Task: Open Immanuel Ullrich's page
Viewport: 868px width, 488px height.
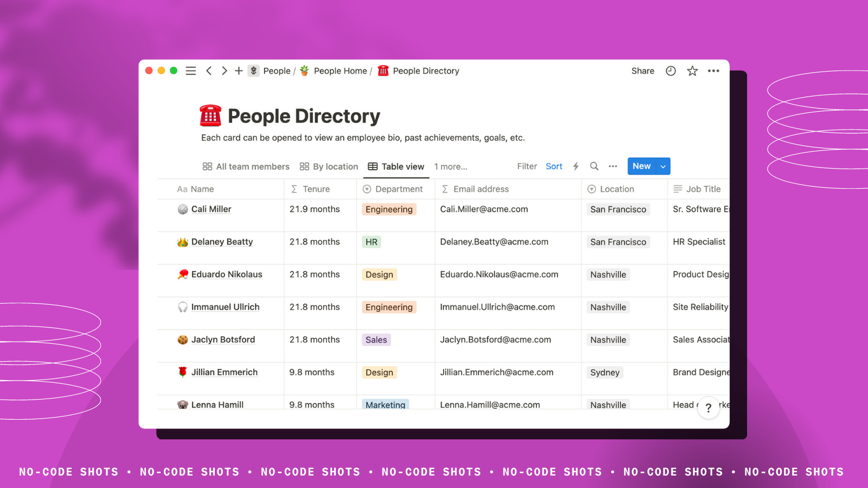Action: 225,307
